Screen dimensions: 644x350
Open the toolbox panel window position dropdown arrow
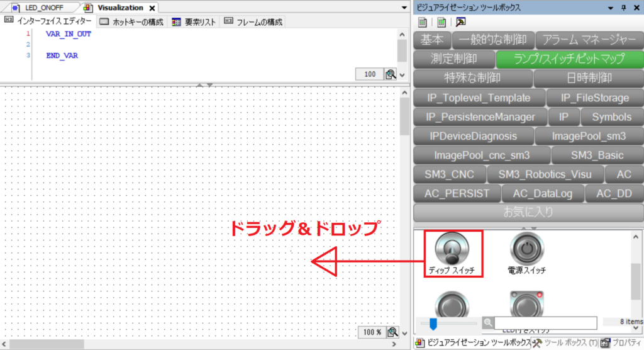pyautogui.click(x=611, y=8)
